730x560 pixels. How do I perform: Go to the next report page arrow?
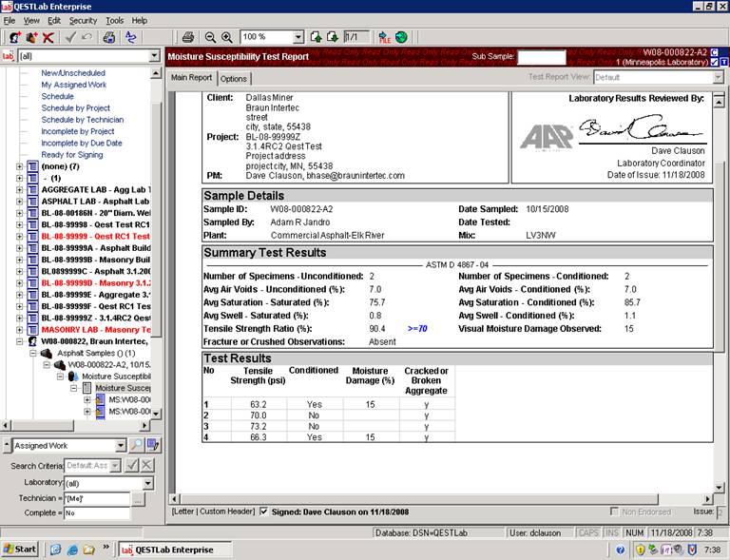333,37
